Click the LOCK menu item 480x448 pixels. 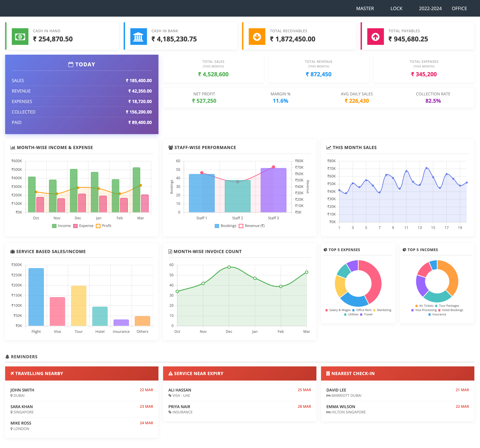pyautogui.click(x=396, y=8)
